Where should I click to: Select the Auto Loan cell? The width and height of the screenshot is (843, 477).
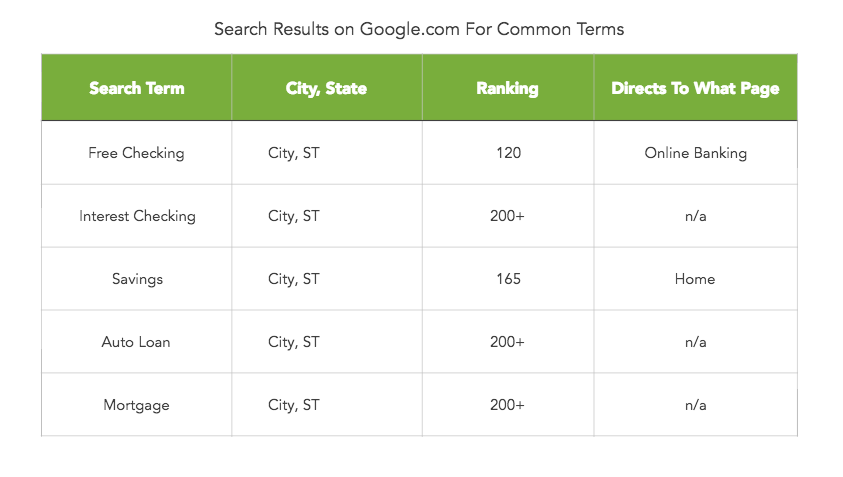click(x=136, y=342)
